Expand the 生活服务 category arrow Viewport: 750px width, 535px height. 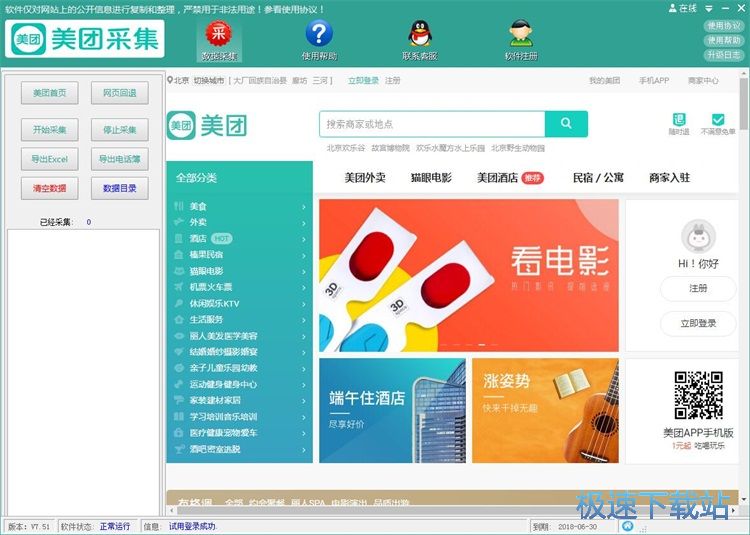click(x=304, y=320)
